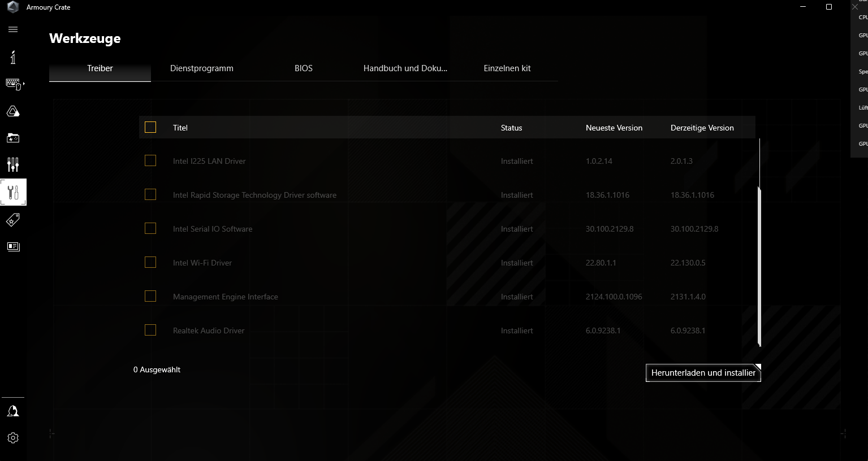Click the Status column header

(512, 128)
